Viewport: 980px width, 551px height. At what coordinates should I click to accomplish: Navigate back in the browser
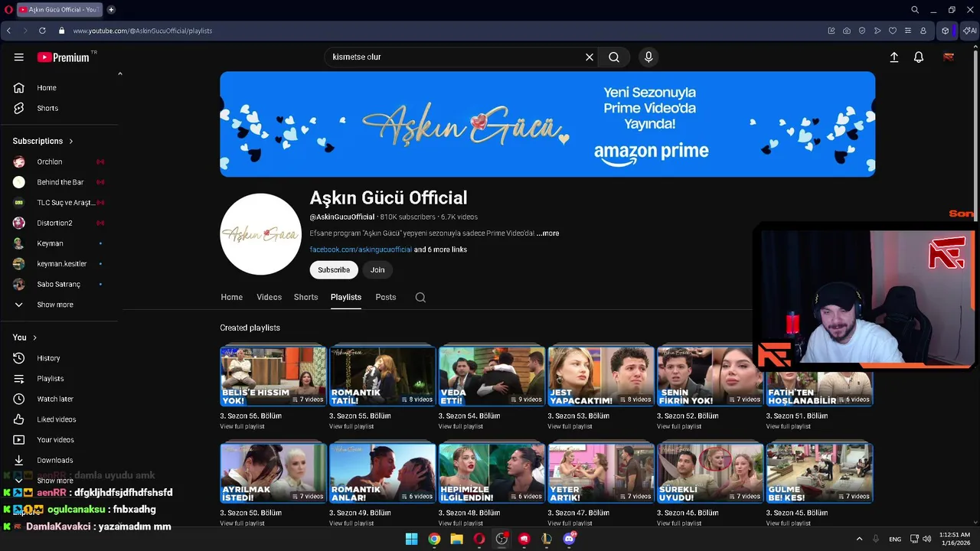[8, 31]
